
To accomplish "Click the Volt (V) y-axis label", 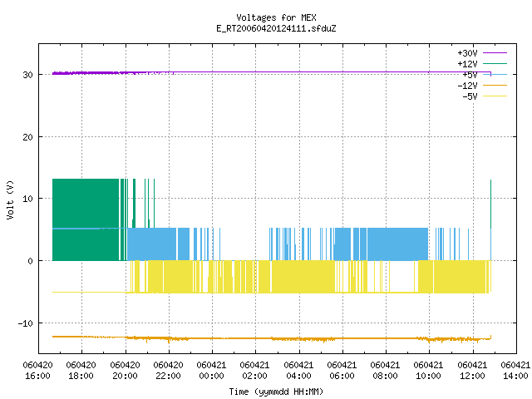I will click(x=10, y=199).
